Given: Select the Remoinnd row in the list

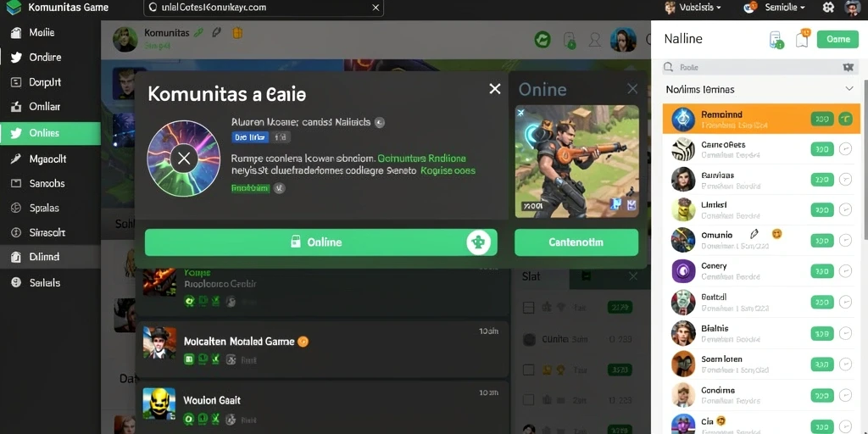Looking at the screenshot, I should coord(761,119).
